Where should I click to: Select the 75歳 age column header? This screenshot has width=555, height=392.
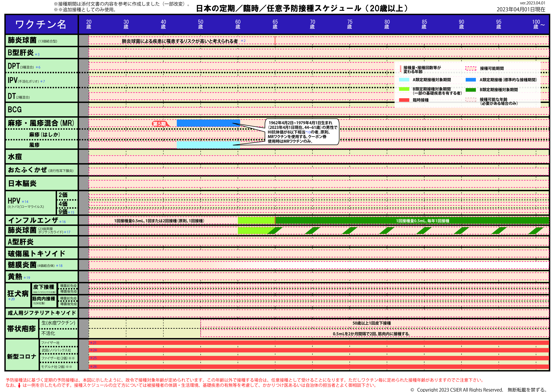point(350,24)
